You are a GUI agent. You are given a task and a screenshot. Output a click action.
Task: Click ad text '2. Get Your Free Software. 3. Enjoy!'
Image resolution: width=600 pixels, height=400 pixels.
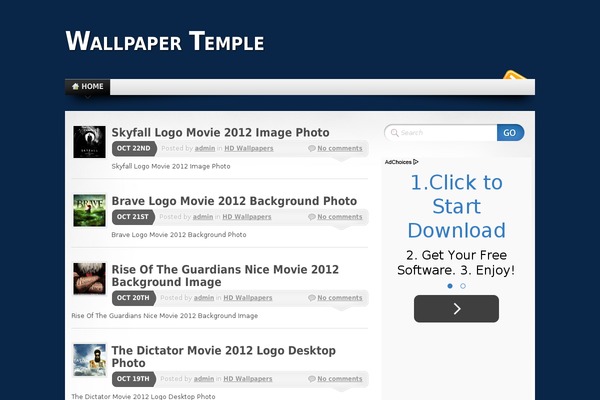point(456,263)
